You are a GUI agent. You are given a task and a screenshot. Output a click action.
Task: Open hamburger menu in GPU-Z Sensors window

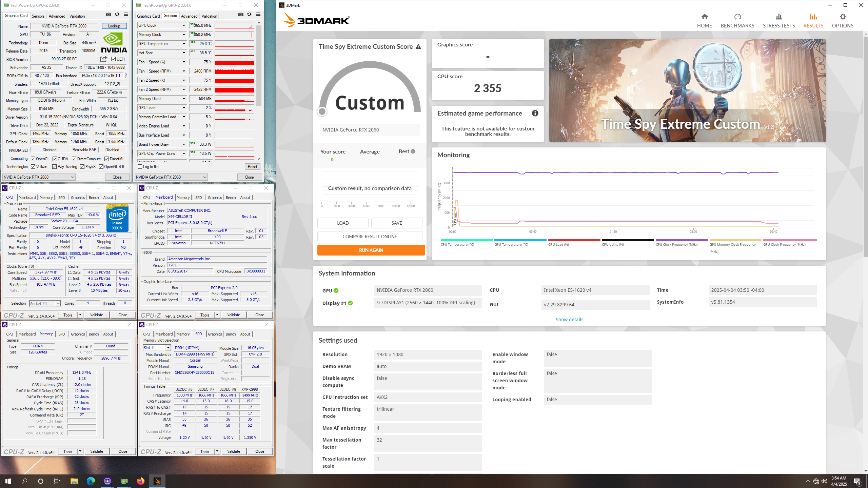(258, 15)
